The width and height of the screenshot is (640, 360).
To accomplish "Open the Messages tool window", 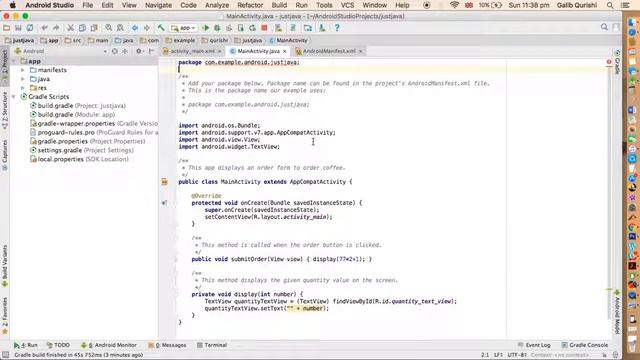I will coord(167,345).
